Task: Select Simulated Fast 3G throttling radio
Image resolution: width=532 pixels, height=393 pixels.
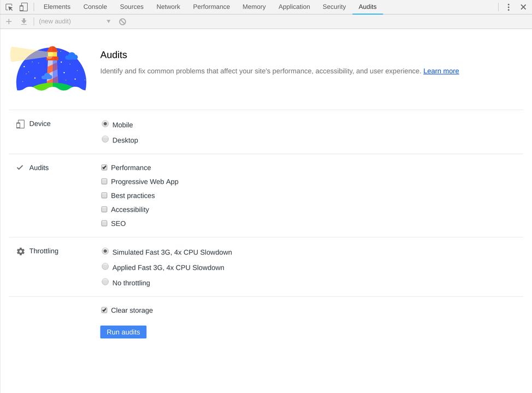Action: point(105,251)
